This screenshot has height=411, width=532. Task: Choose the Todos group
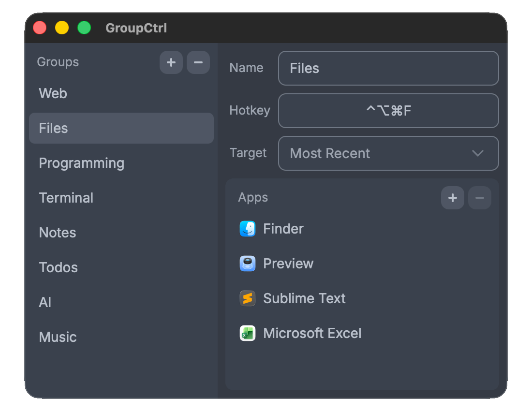(59, 267)
